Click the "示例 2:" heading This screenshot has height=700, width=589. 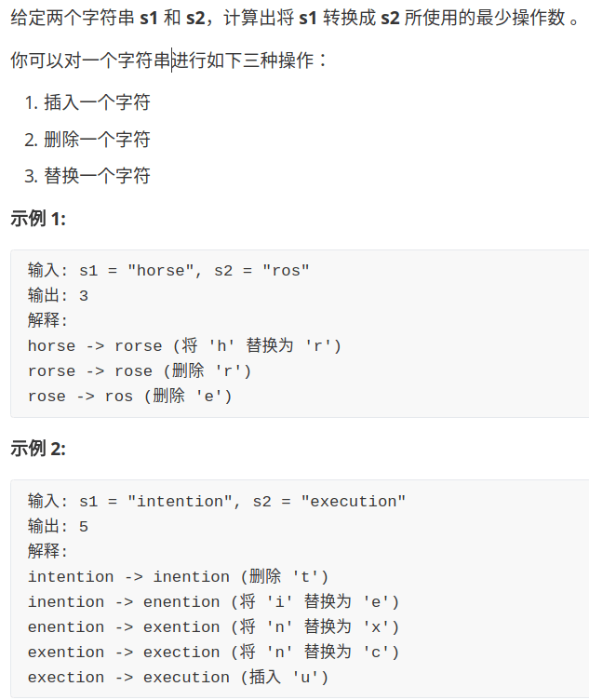[x=38, y=449]
